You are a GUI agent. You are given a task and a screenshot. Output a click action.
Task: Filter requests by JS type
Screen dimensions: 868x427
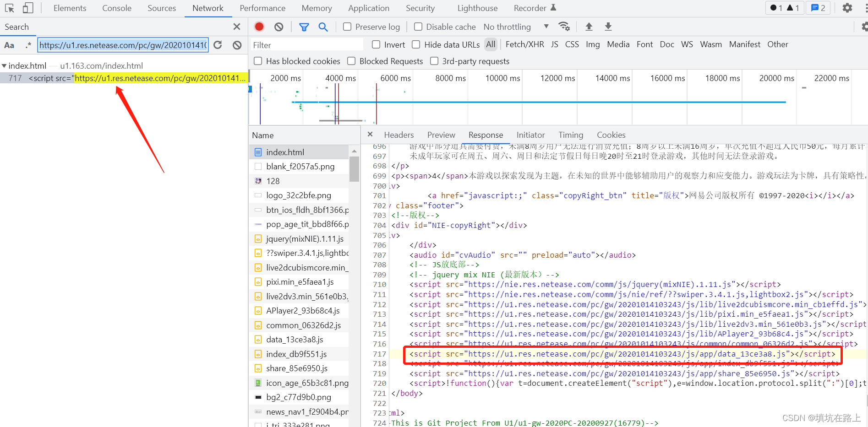554,44
